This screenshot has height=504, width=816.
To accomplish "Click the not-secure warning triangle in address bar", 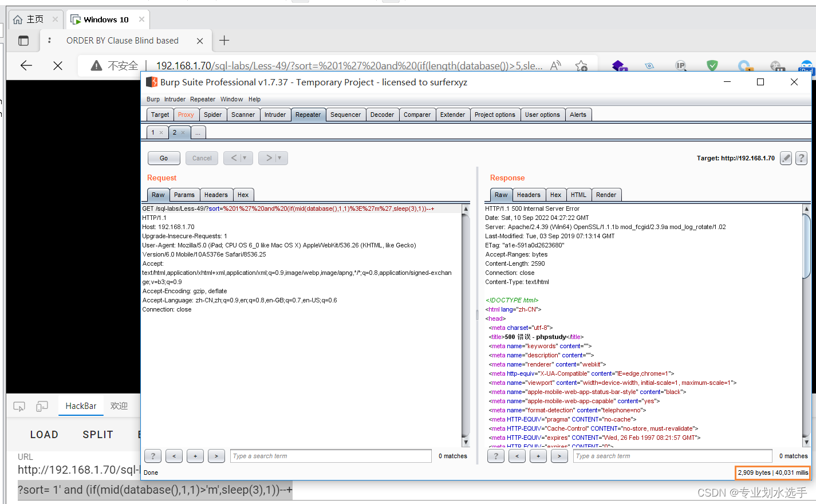I will pos(96,66).
